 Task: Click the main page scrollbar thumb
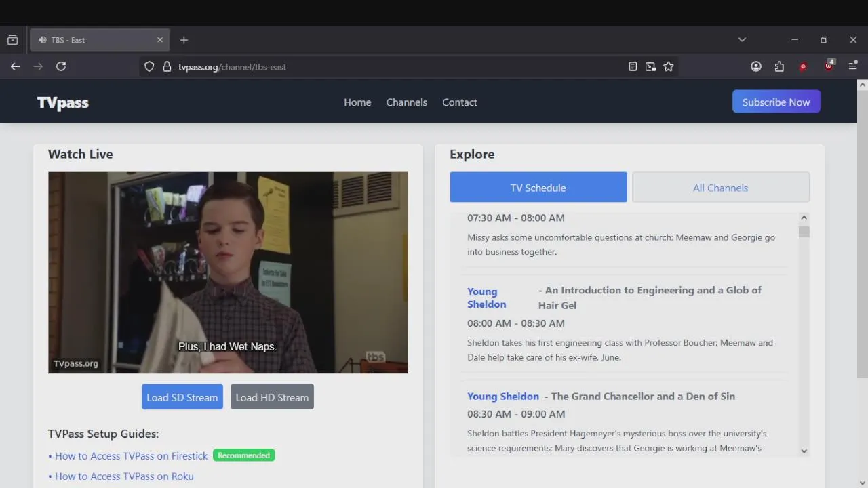point(863,235)
